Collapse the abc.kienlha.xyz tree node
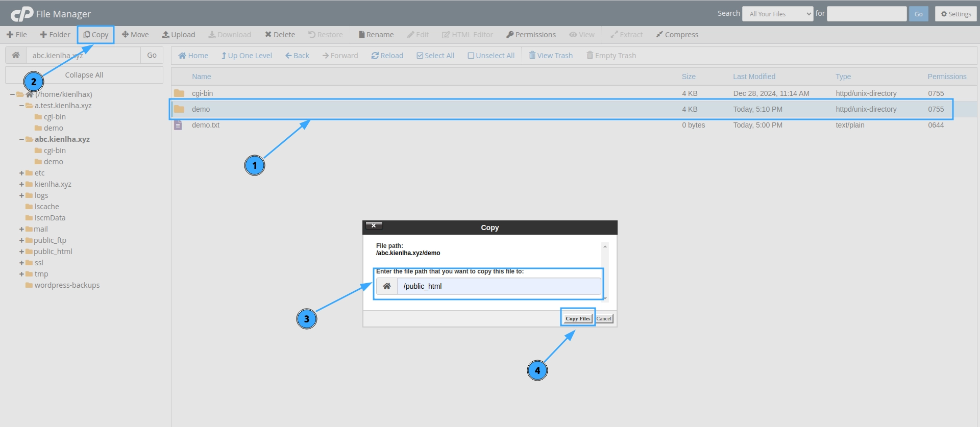Screen dimensions: 980x427 (21, 139)
